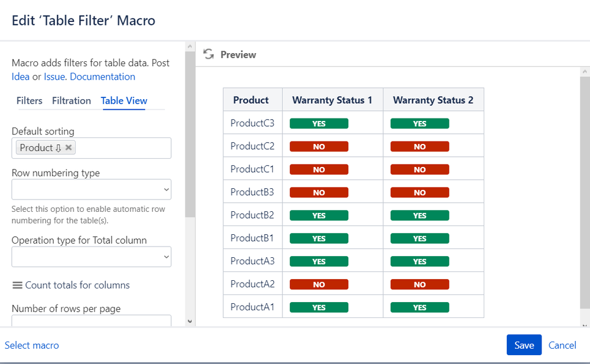Switch to the Filtration tab
This screenshot has height=364, width=590.
click(71, 101)
